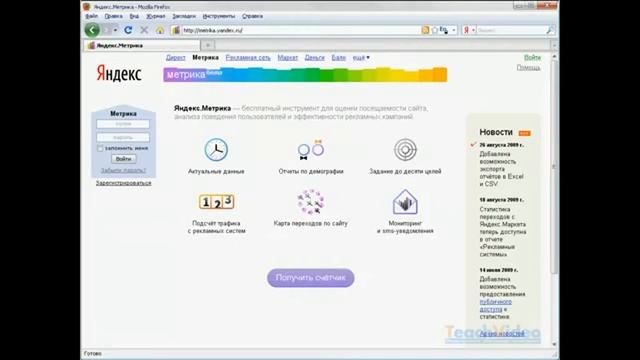
Task: Click the Яндекс logo
Action: coord(119,73)
